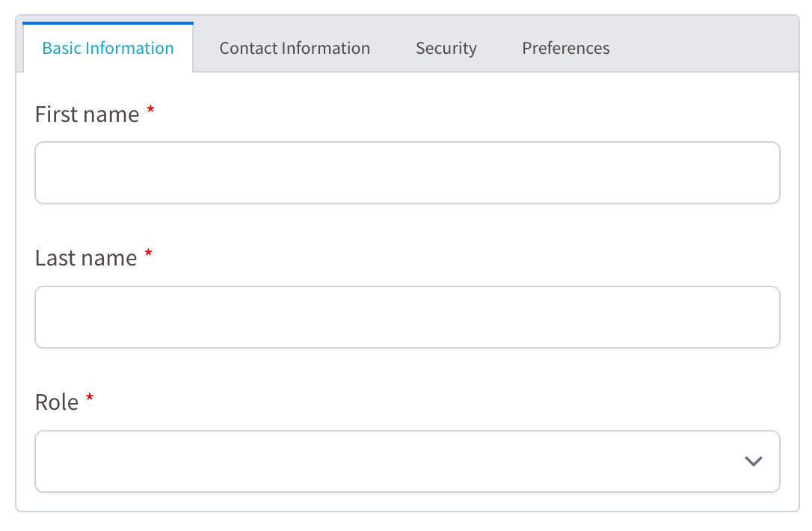Open the Security tab
Viewport: 812px width, 531px height.
coord(446,48)
